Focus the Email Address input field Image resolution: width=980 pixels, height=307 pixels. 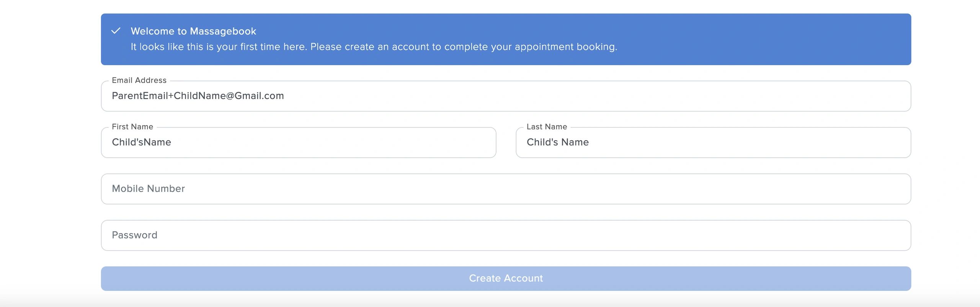tap(506, 96)
